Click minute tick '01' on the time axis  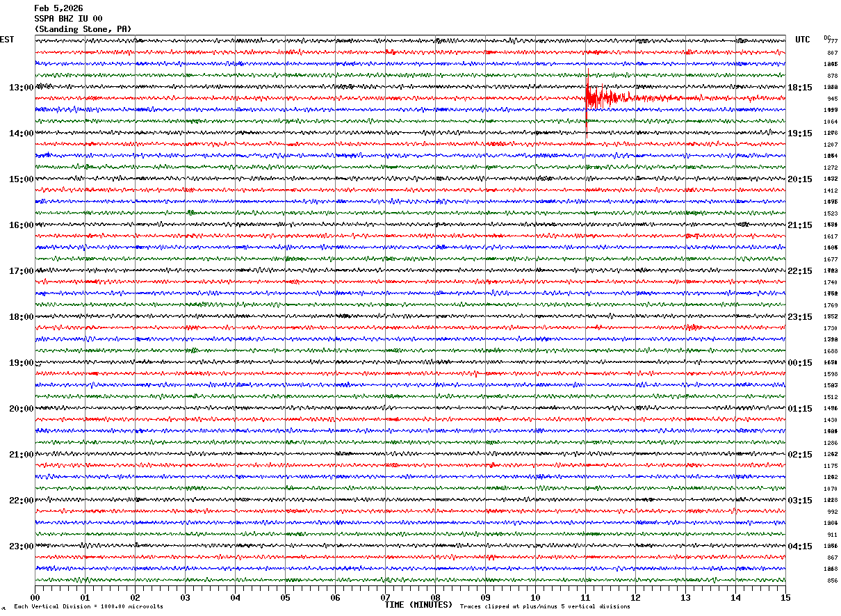(x=85, y=597)
